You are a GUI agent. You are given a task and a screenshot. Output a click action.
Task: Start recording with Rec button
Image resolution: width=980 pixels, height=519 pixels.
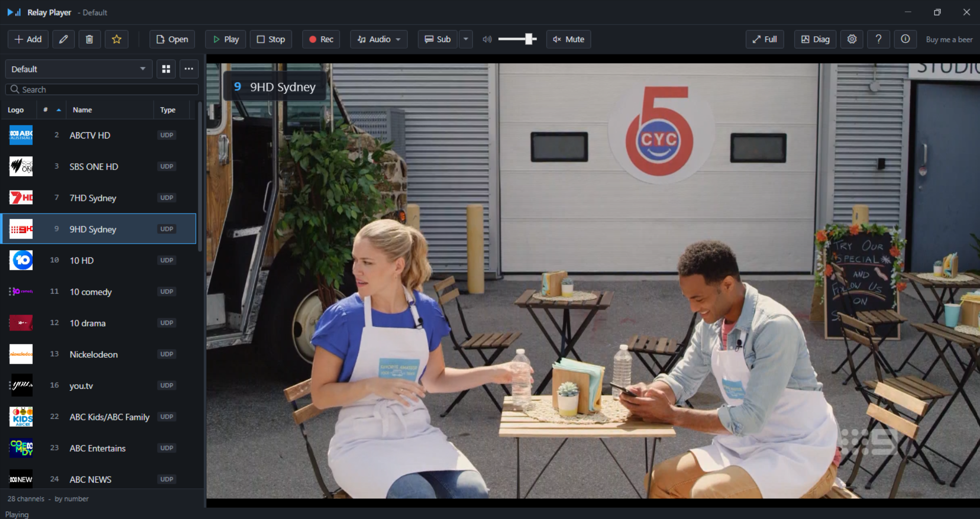click(x=321, y=39)
